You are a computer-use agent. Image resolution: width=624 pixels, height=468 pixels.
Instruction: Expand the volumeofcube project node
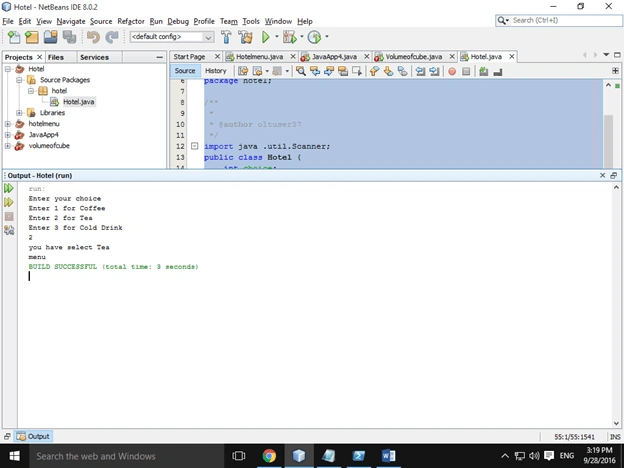click(x=8, y=146)
